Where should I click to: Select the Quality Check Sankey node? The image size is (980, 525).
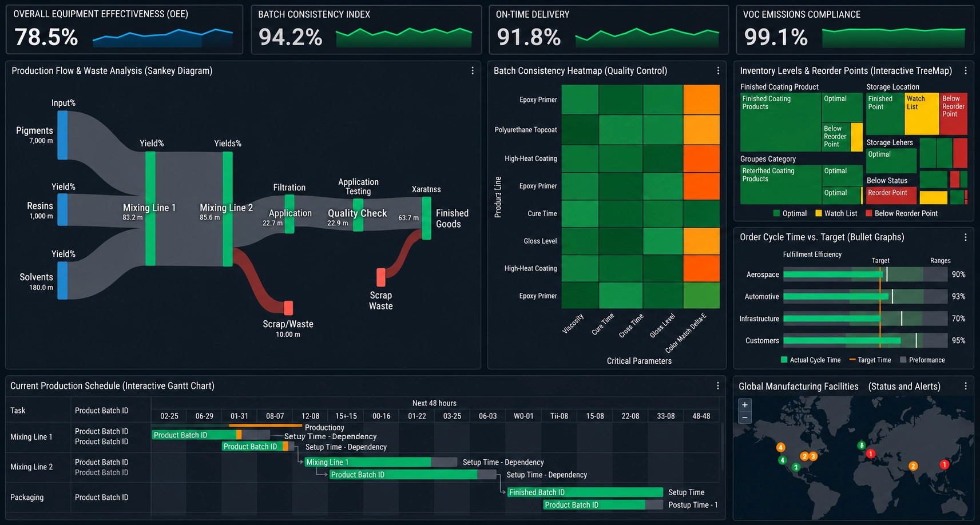click(x=358, y=215)
